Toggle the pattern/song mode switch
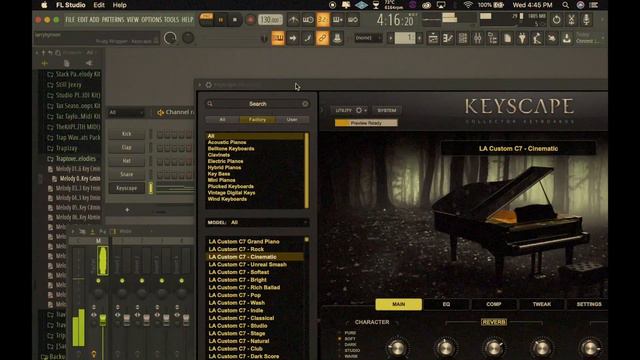640x360 pixels. tap(206, 19)
